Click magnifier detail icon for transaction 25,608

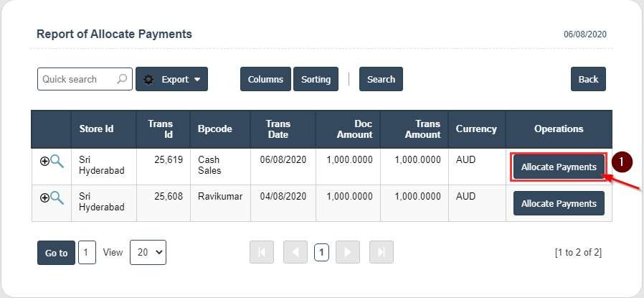pos(56,197)
